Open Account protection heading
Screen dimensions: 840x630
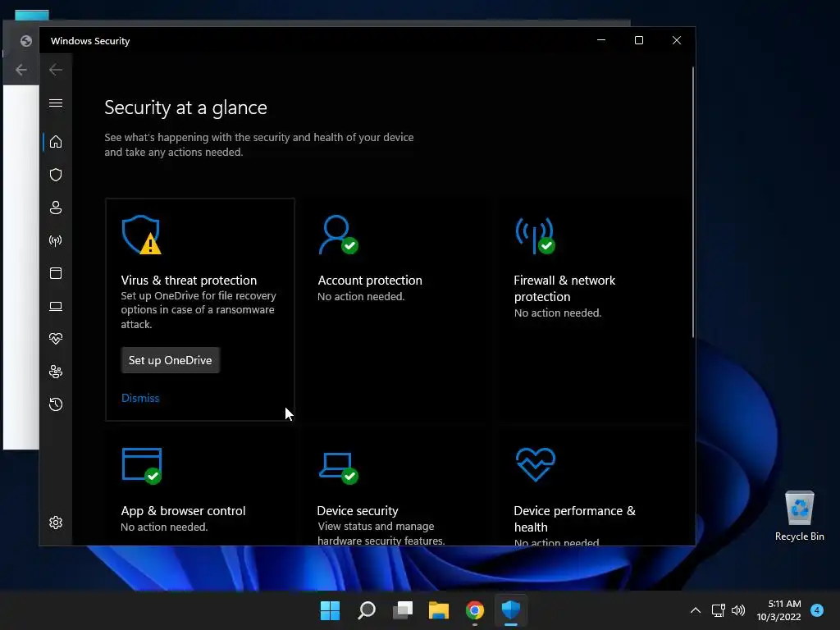(x=370, y=281)
